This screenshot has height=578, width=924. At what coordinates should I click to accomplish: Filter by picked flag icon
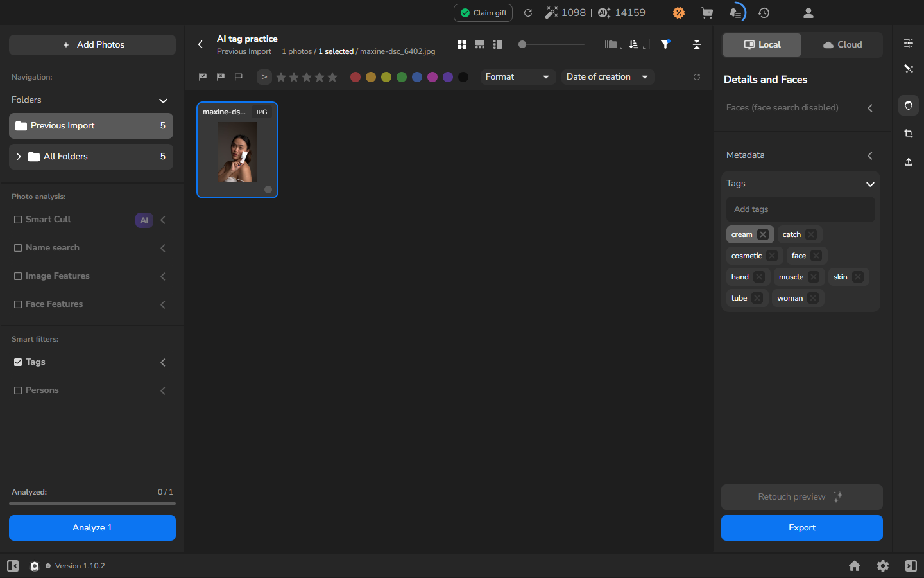pos(203,77)
